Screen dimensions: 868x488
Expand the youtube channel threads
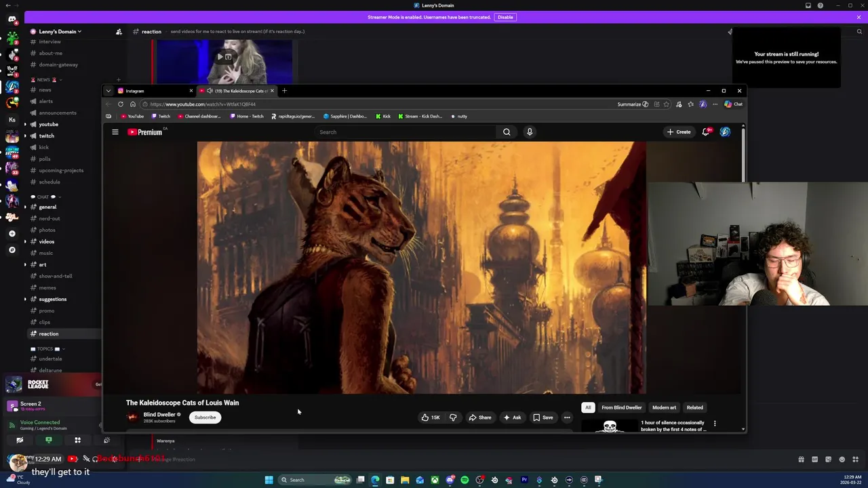tap(25, 125)
